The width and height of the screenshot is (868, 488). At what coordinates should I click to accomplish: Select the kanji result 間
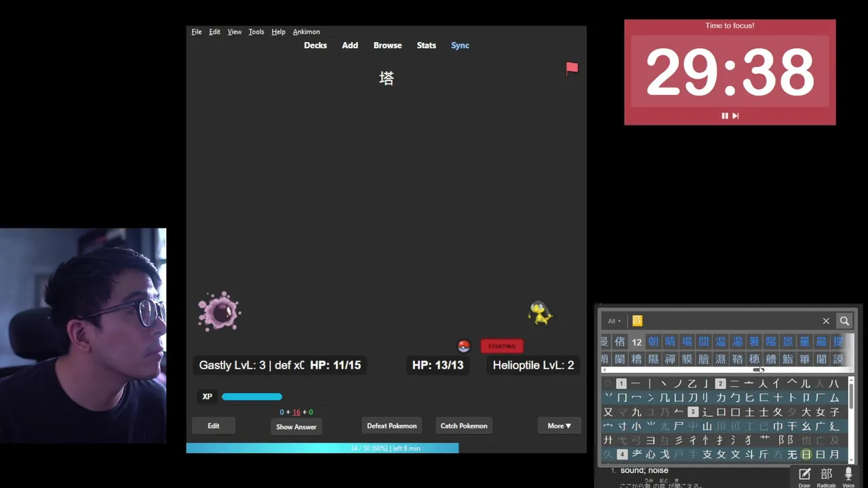coord(704,342)
